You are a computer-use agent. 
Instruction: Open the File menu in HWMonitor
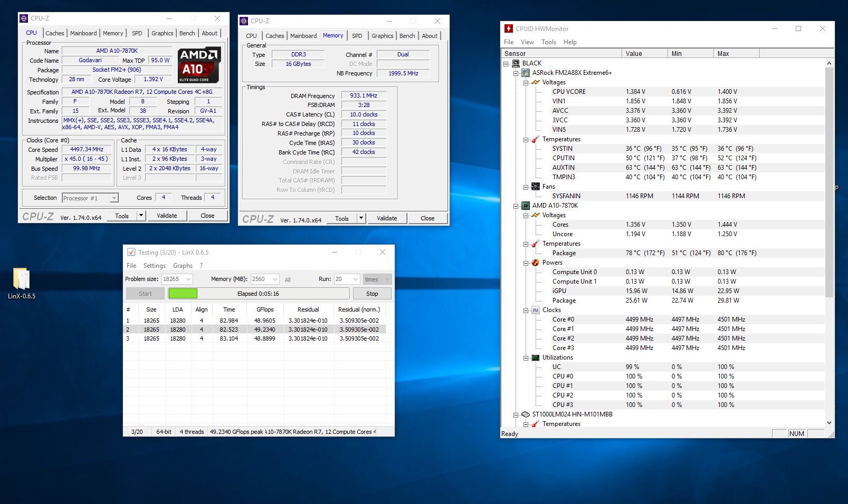click(509, 42)
